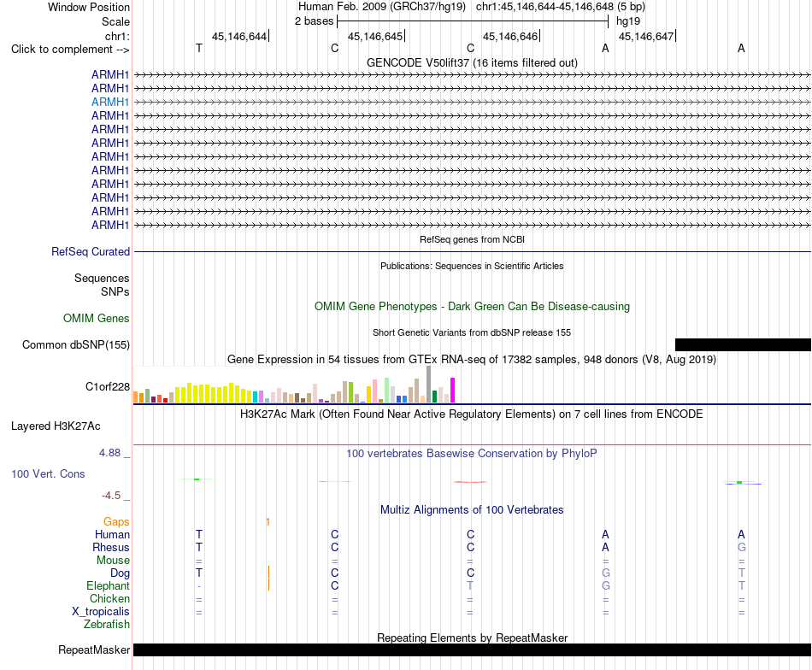Open the OMIM Gene Phenotypes track title
812x670 pixels.
[x=472, y=306]
